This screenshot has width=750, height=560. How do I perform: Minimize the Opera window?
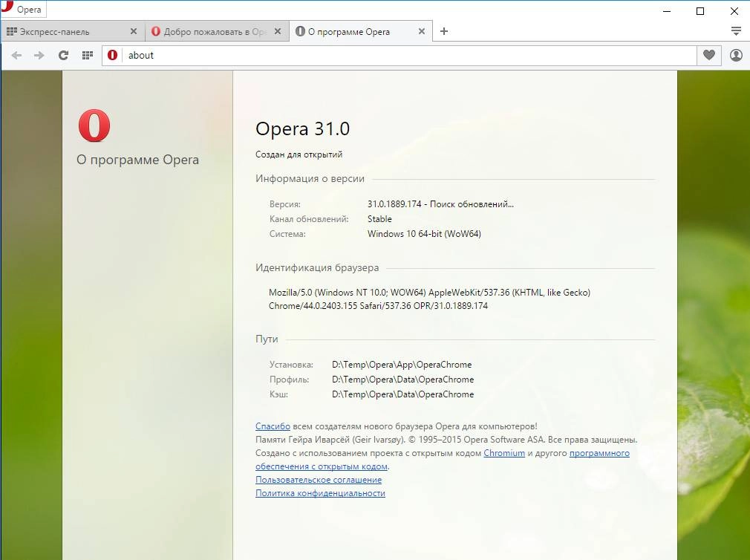point(667,11)
